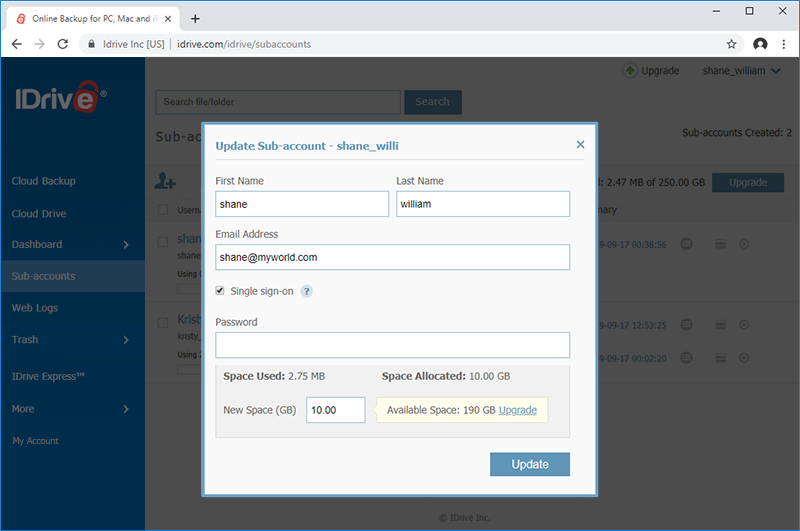This screenshot has width=800, height=531.
Task: Open Cloud Drive in the sidebar
Action: (39, 214)
